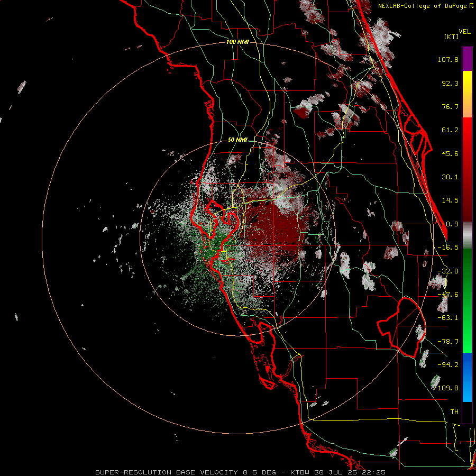This screenshot has width=476, height=476.
Task: Pick the gray segment of the velocity color bar
Action: pos(467,235)
